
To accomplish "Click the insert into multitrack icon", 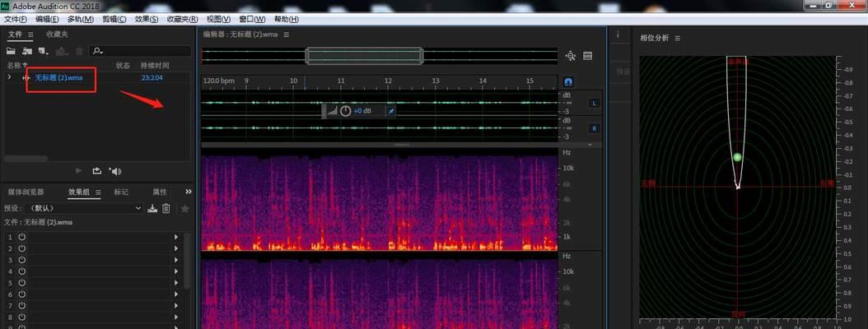I will point(62,51).
